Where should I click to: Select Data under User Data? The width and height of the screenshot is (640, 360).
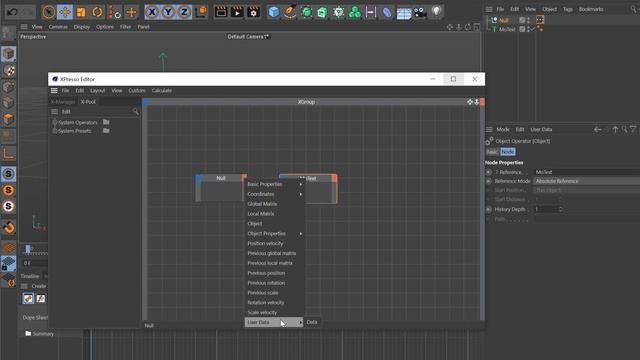[x=312, y=322]
